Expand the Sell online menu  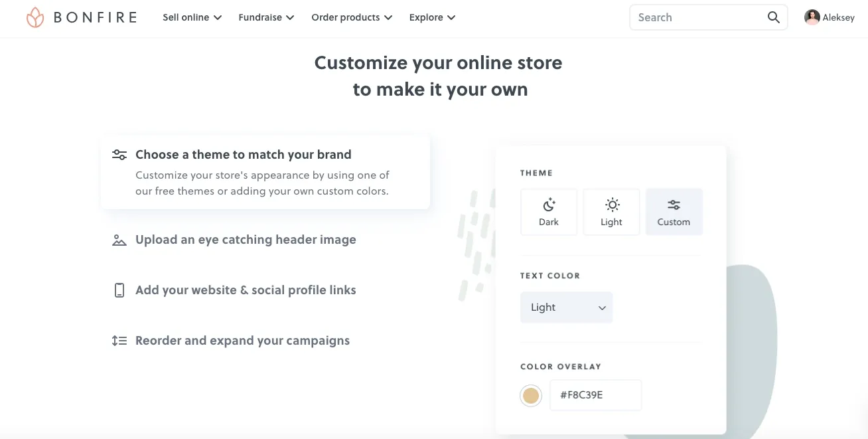click(192, 18)
